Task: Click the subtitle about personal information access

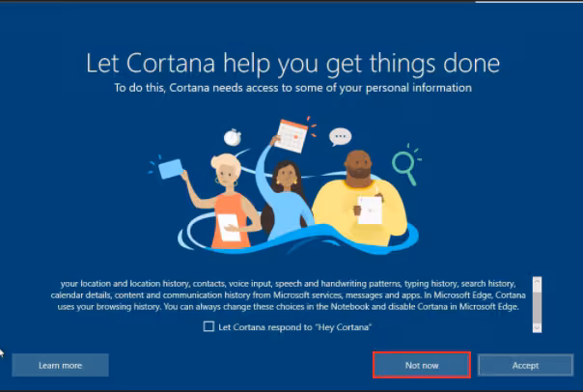Action: pos(293,88)
